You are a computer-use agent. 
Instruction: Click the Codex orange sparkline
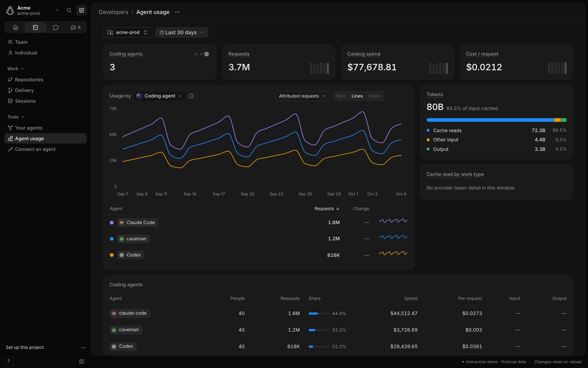coord(393,253)
